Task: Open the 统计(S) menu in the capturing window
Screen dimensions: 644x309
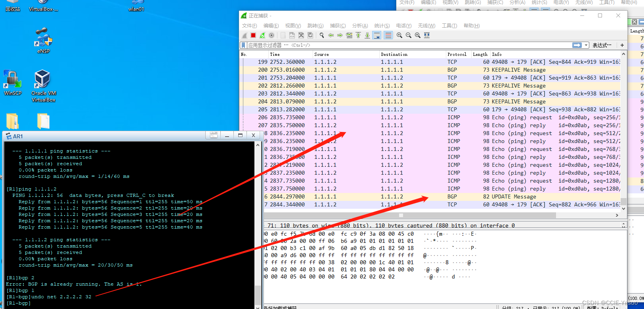Action: [382, 26]
